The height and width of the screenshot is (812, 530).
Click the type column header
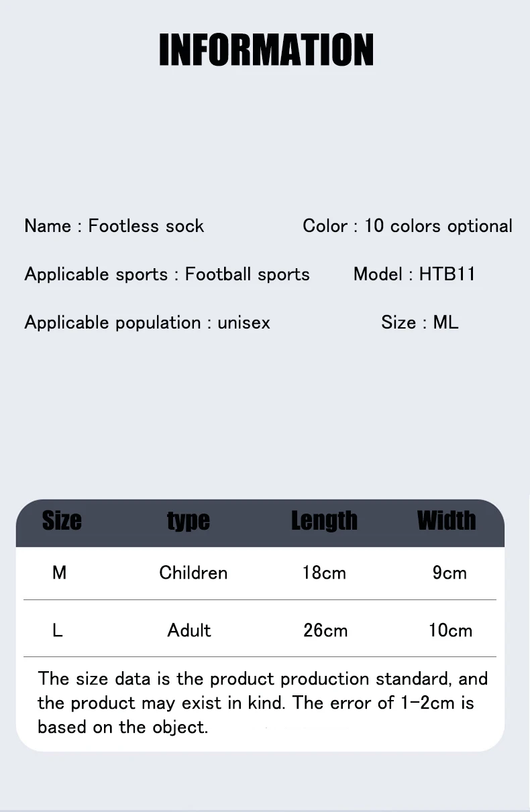coord(189,521)
